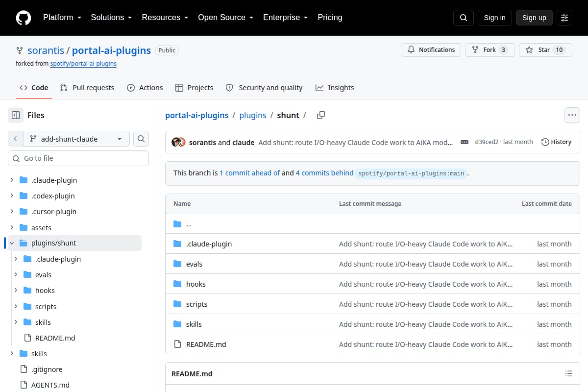Switch to Security and quality tab

264,88
